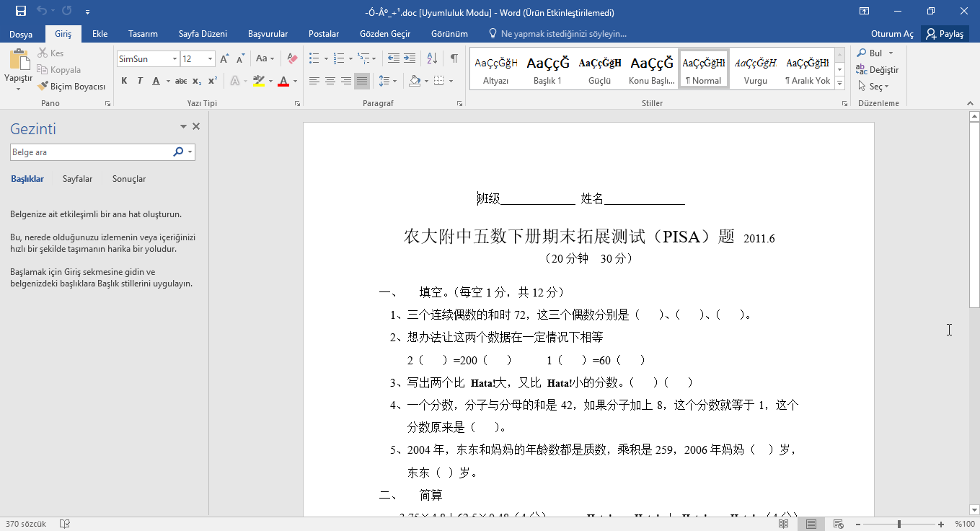Open Customize Quick Access Toolbar dropdown

pyautogui.click(x=87, y=12)
